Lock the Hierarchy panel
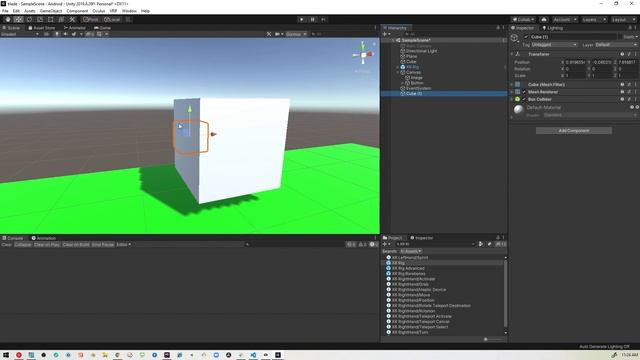Viewport: 640px width, 360px height. pos(498,28)
